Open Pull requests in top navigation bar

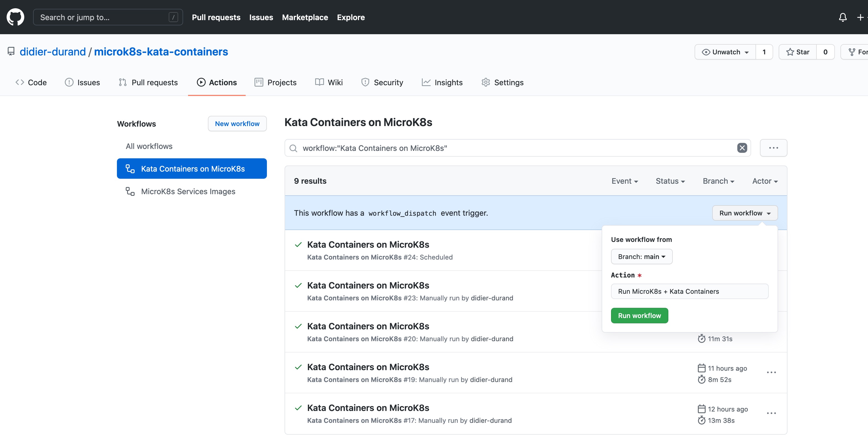216,17
